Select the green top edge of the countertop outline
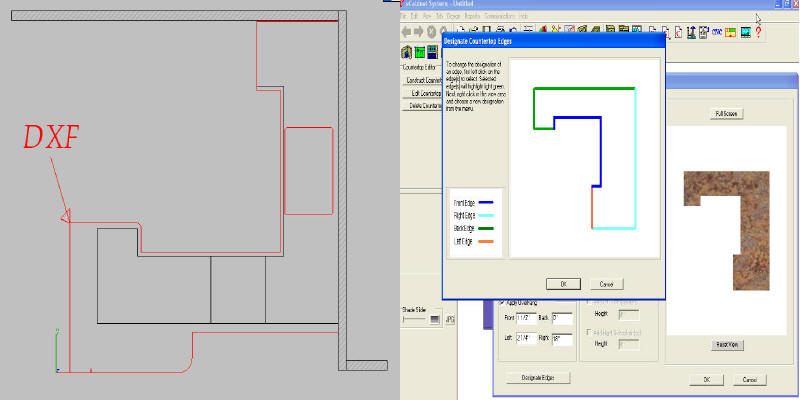 pos(584,88)
